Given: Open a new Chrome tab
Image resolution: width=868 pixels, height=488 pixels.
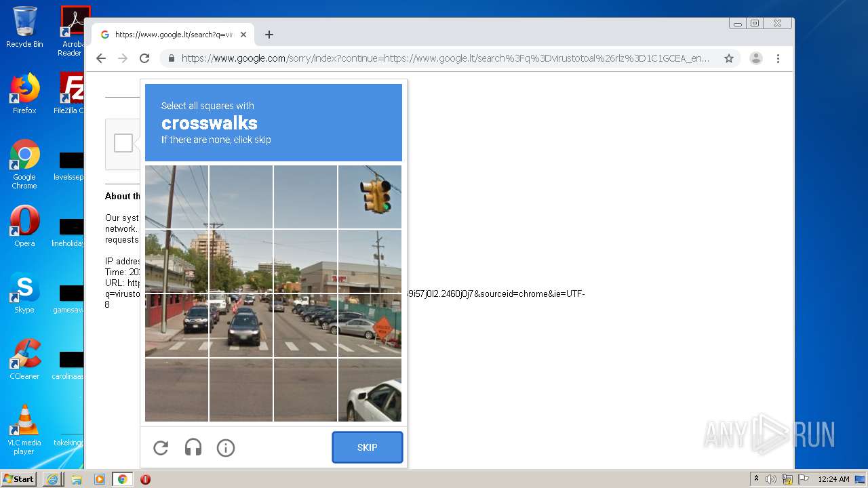Looking at the screenshot, I should pos(269,35).
